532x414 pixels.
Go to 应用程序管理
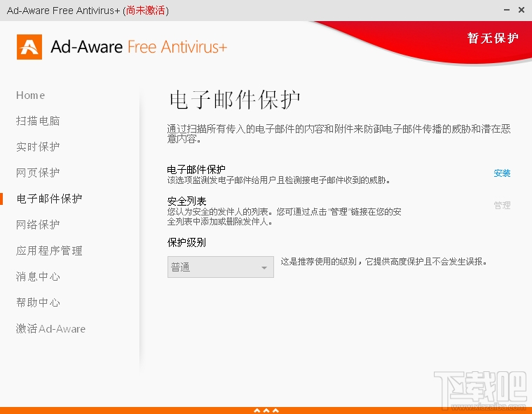[49, 251]
